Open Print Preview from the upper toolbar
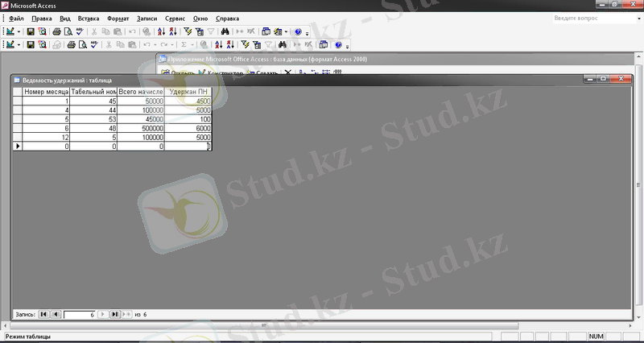Viewport: 644px width, 343px height. point(68,31)
